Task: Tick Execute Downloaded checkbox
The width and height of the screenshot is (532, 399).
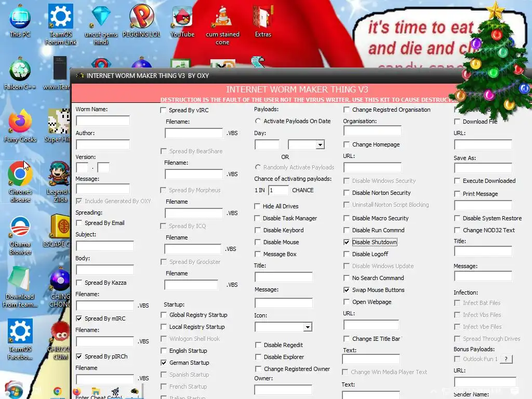Action: [x=457, y=181]
